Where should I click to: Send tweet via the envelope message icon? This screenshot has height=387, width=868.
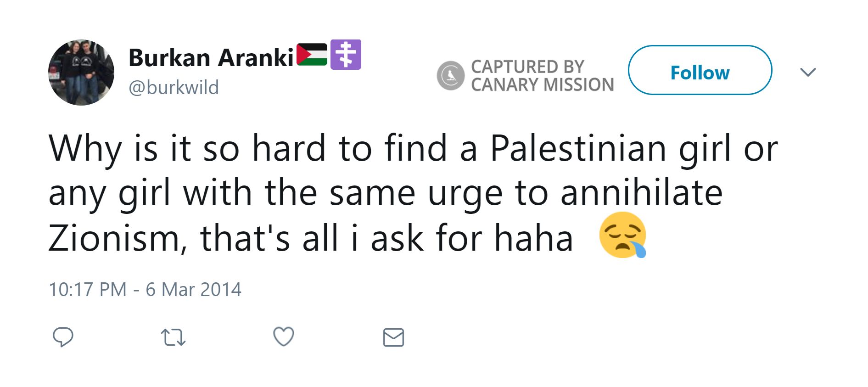tap(393, 337)
